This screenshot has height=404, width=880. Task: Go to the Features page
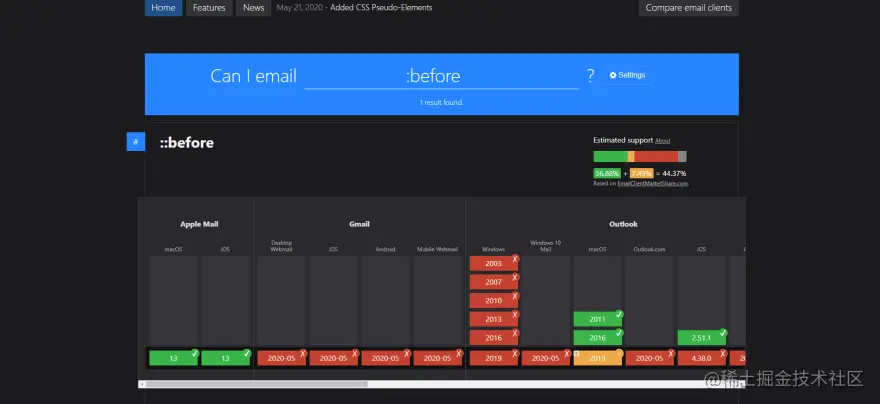209,8
